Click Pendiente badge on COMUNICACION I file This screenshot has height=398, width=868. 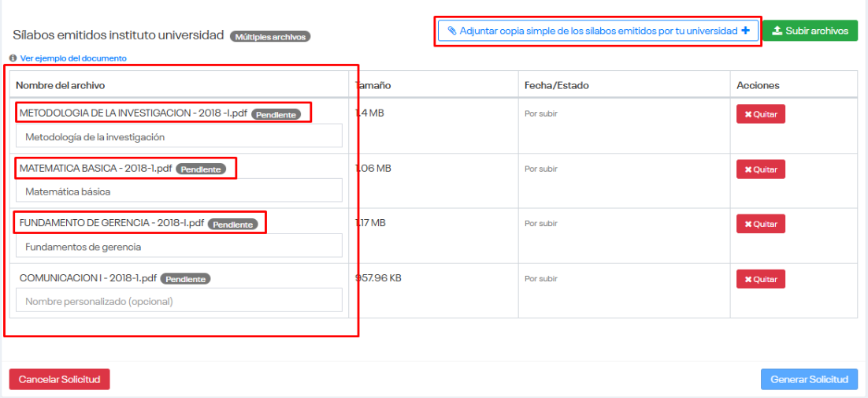[186, 279]
